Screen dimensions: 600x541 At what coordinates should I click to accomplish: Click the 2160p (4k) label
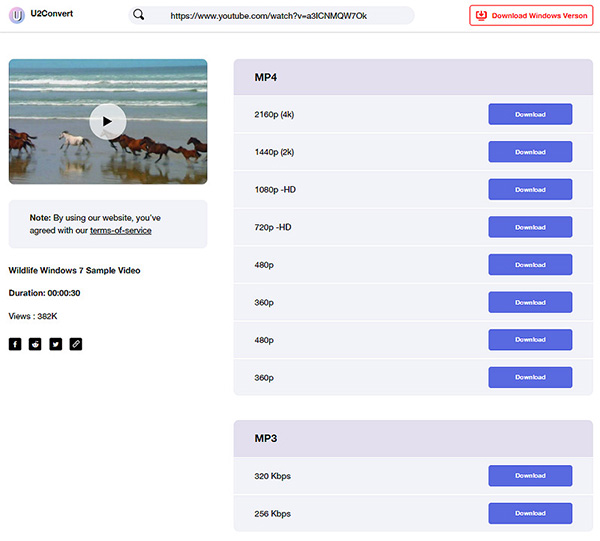tap(274, 114)
